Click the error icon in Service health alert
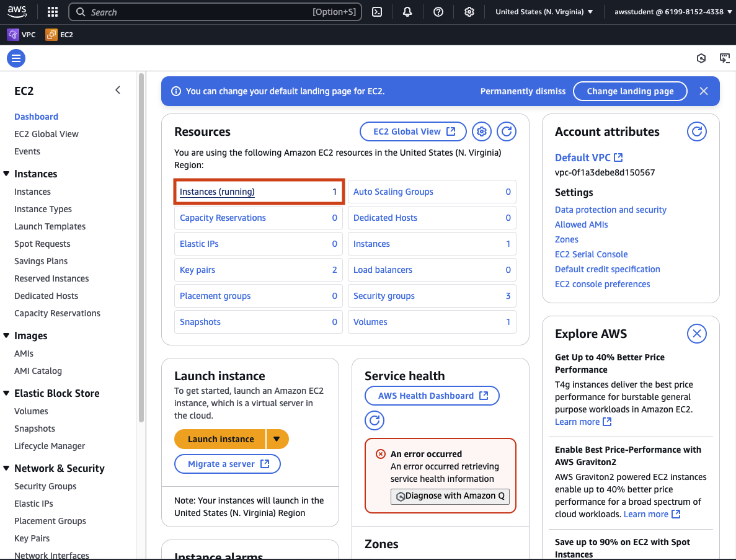736x560 pixels. pyautogui.click(x=381, y=454)
